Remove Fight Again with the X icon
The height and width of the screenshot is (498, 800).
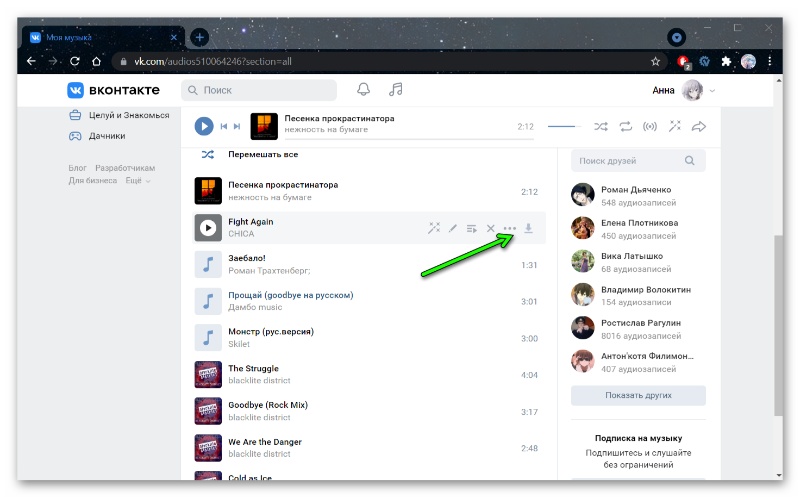coord(490,228)
